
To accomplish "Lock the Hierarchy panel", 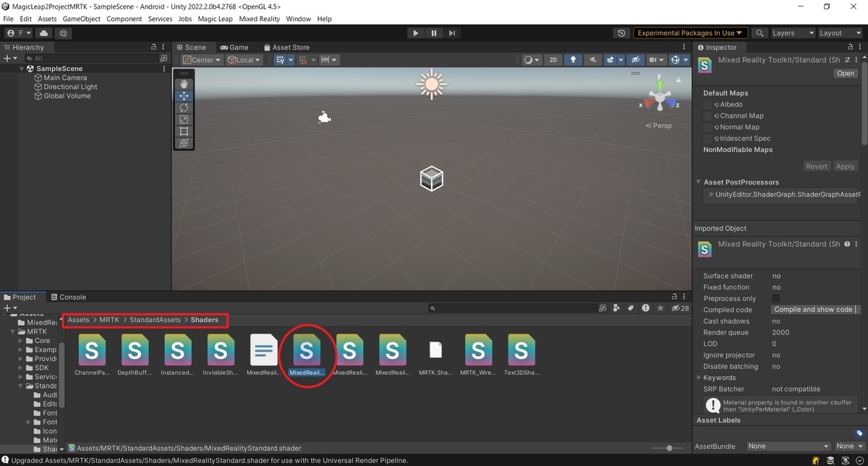I will (153, 47).
